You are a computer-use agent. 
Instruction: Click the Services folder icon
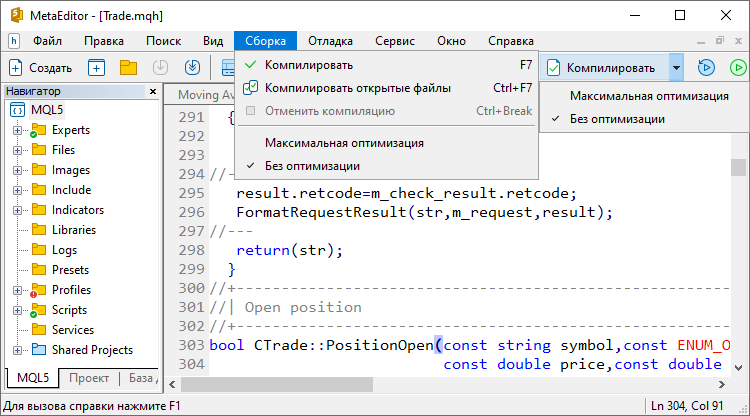click(39, 329)
